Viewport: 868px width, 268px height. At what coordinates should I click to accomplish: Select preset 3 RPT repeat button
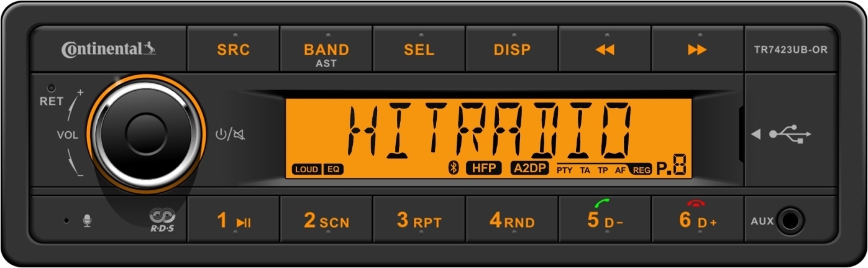click(419, 220)
